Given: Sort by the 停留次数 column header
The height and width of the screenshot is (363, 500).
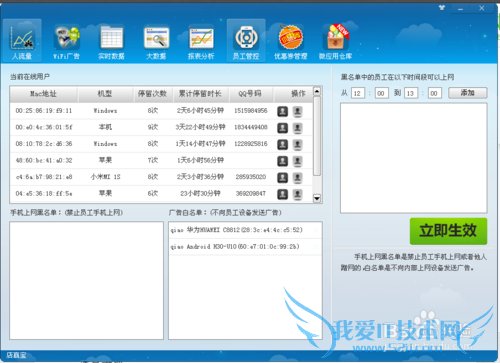Looking at the screenshot, I should coord(153,94).
